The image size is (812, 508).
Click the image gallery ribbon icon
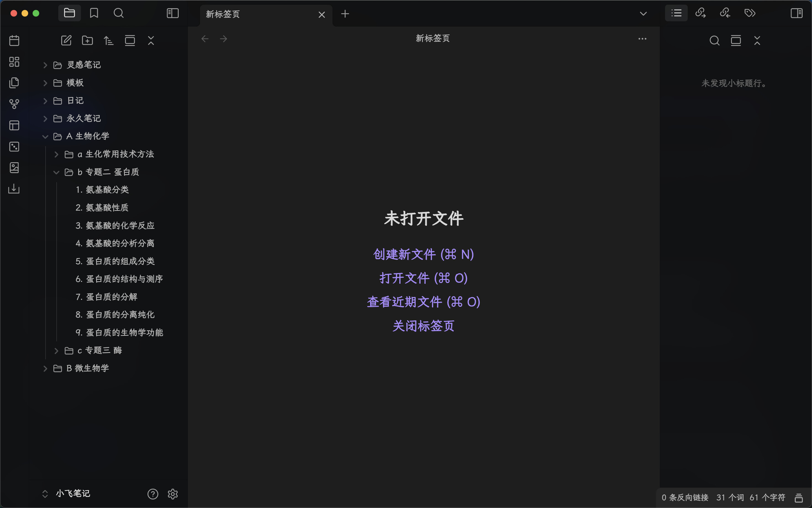[x=14, y=168]
